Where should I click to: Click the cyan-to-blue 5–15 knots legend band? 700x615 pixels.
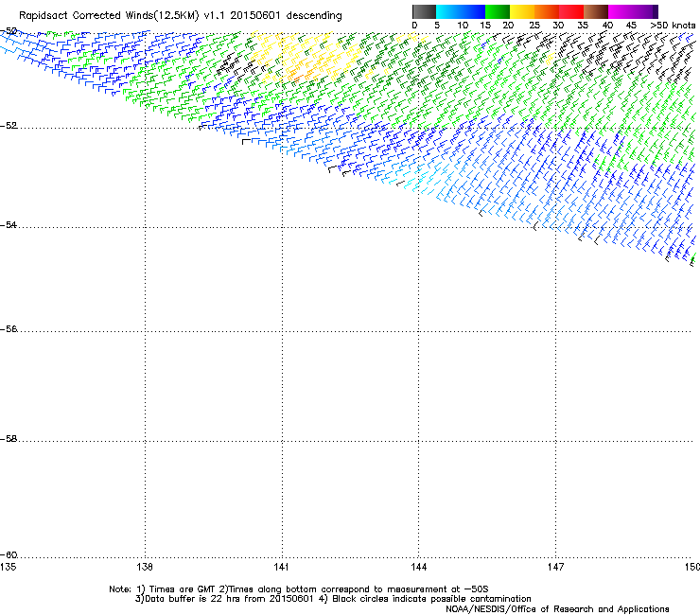click(x=461, y=11)
